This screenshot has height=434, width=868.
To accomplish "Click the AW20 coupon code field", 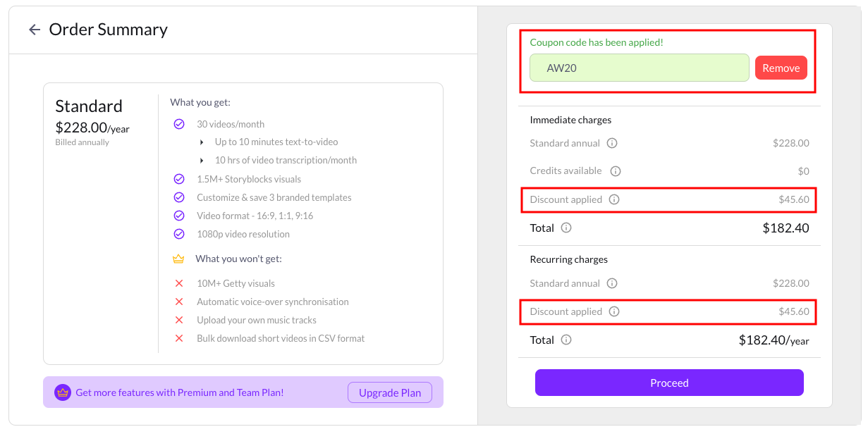I will pos(639,68).
